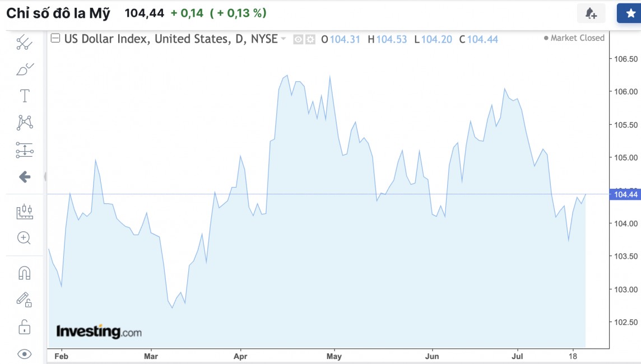Click Chỉ số đô la Mỹ heading
641x364 pixels.
tap(58, 13)
